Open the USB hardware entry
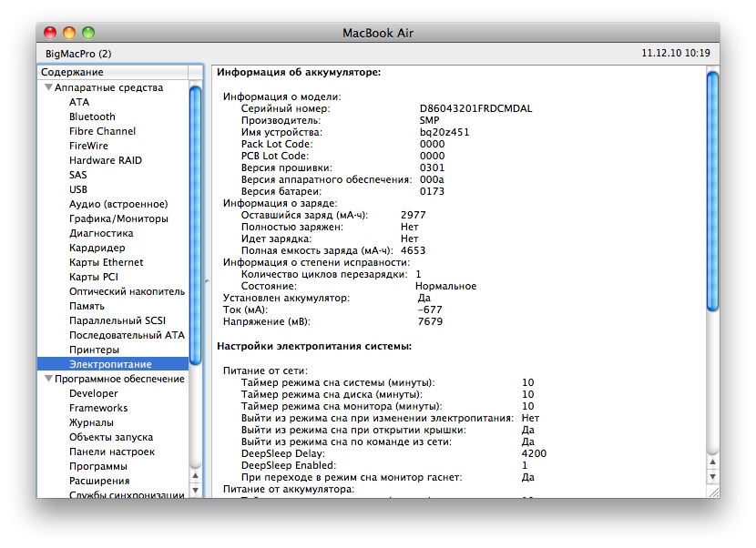This screenshot has width=756, height=548. (x=78, y=189)
